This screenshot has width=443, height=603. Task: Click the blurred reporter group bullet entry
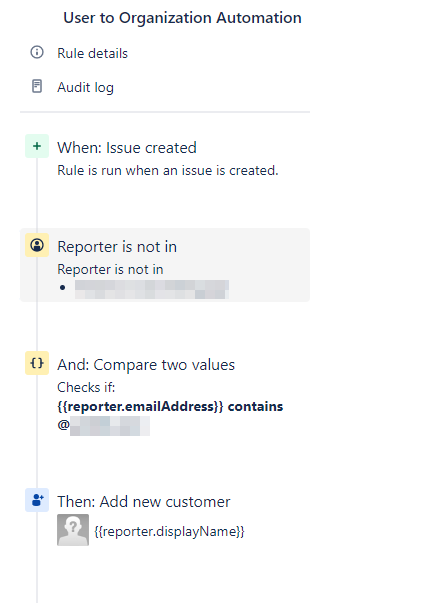click(x=152, y=290)
